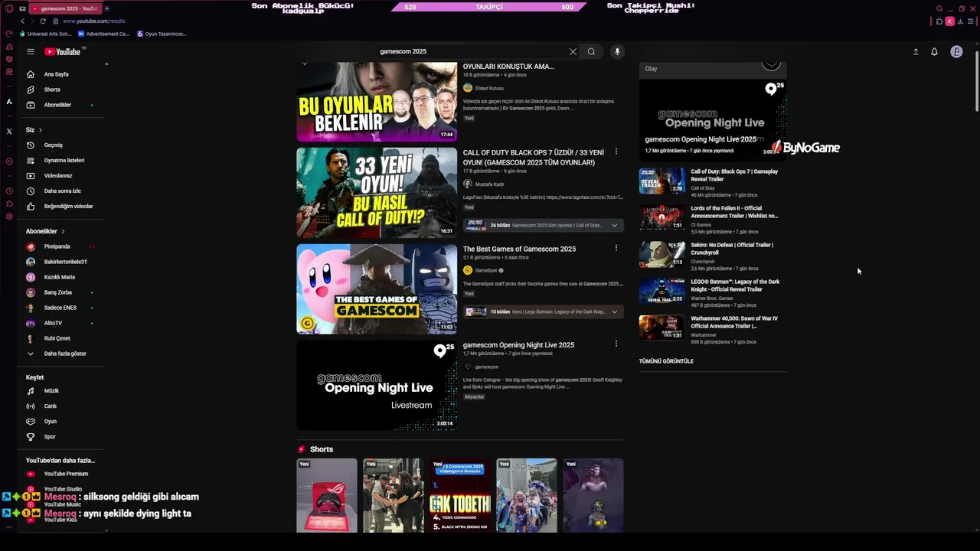Image resolution: width=980 pixels, height=551 pixels.
Task: Expand the 26 bölüm chapters dropdown
Action: (614, 226)
